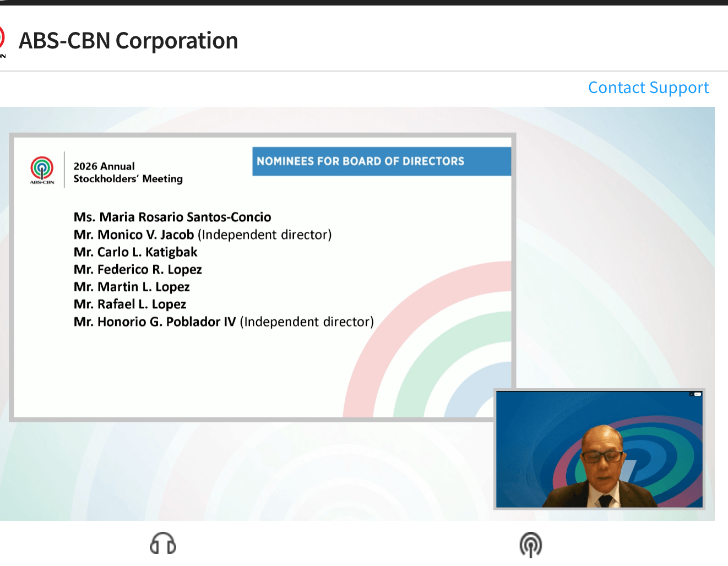Click the headphones audio icon
The image size is (728, 566).
pos(163,543)
